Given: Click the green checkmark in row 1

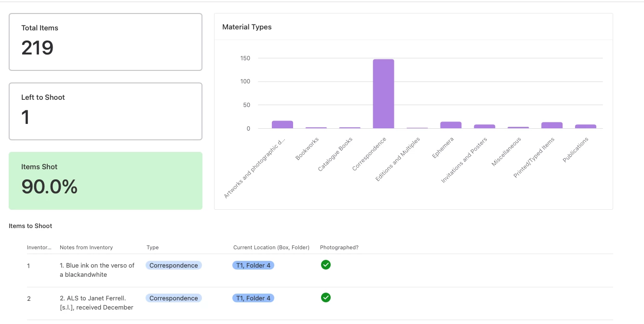Looking at the screenshot, I should click(x=326, y=265).
